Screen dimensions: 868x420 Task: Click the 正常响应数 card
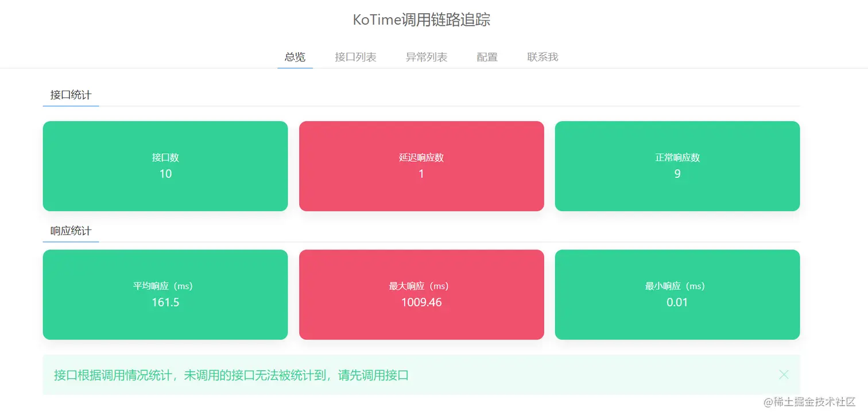677,166
